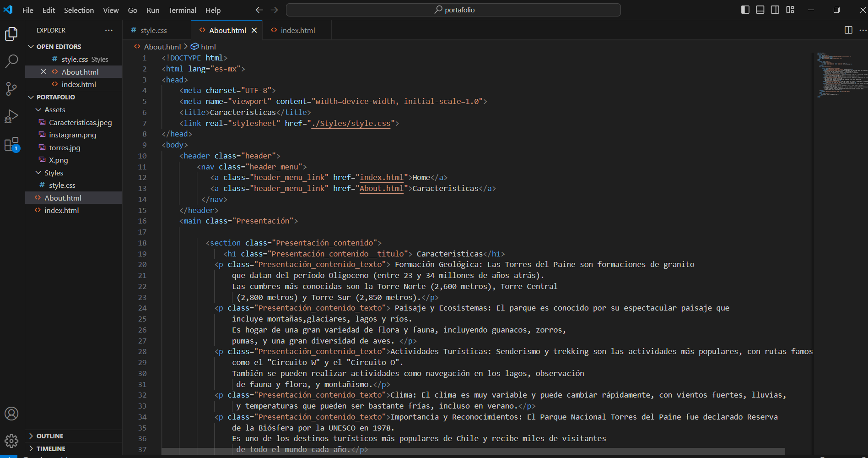Open the Run menu
Viewport: 868px width, 458px height.
coord(153,10)
